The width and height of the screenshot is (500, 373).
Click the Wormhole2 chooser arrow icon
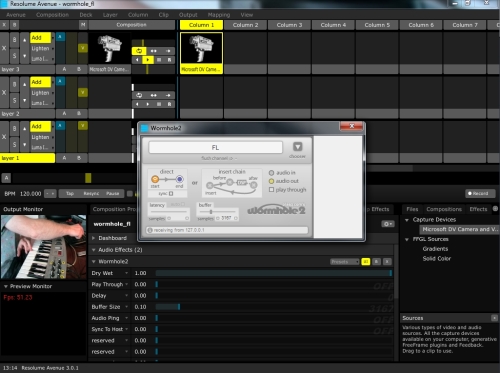[297, 147]
